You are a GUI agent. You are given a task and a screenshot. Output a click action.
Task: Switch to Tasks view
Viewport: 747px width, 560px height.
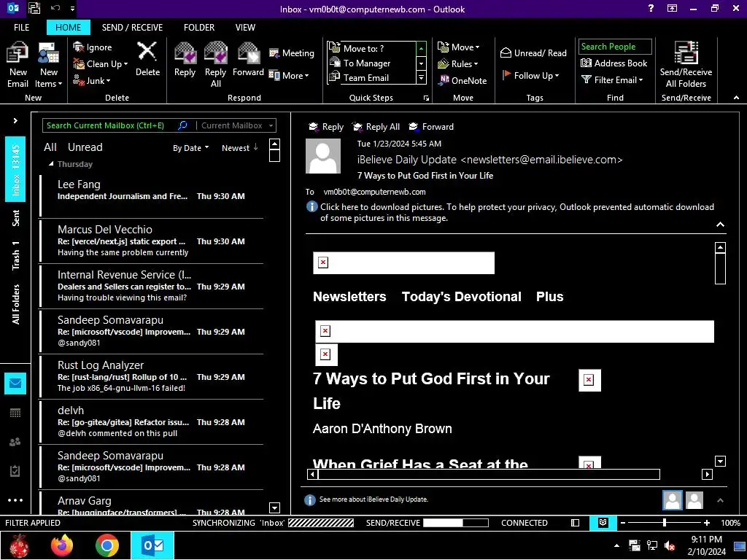15,471
